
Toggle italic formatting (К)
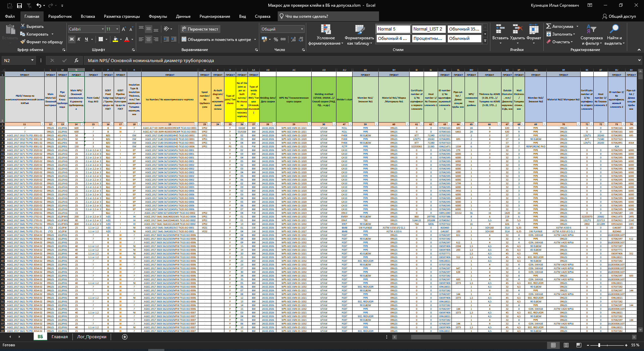[79, 39]
